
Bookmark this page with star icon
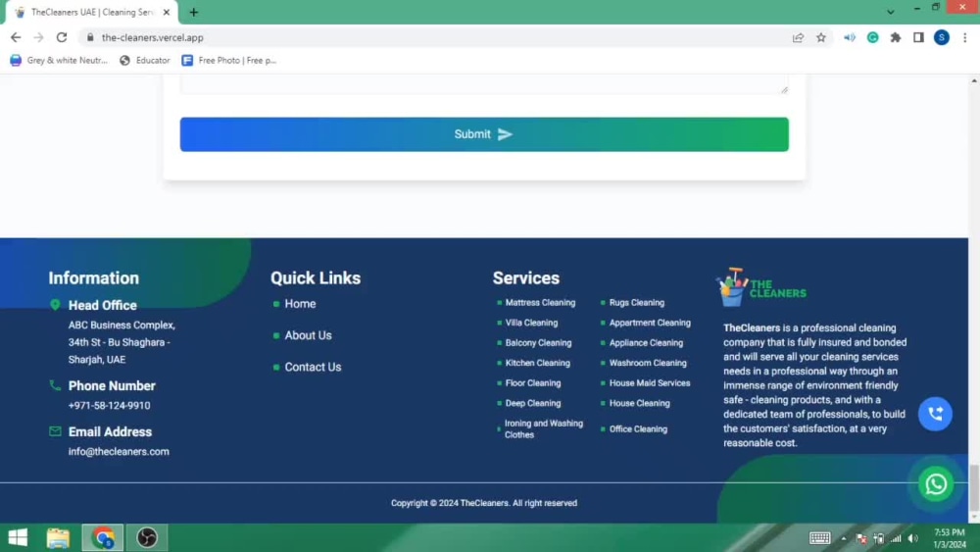pos(820,37)
